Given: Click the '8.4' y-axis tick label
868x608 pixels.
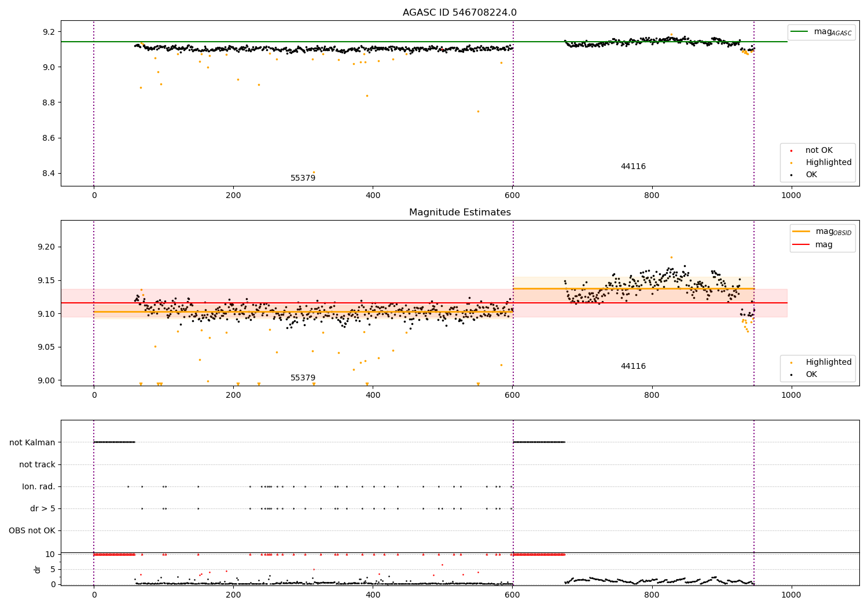Looking at the screenshot, I should click(x=50, y=174).
